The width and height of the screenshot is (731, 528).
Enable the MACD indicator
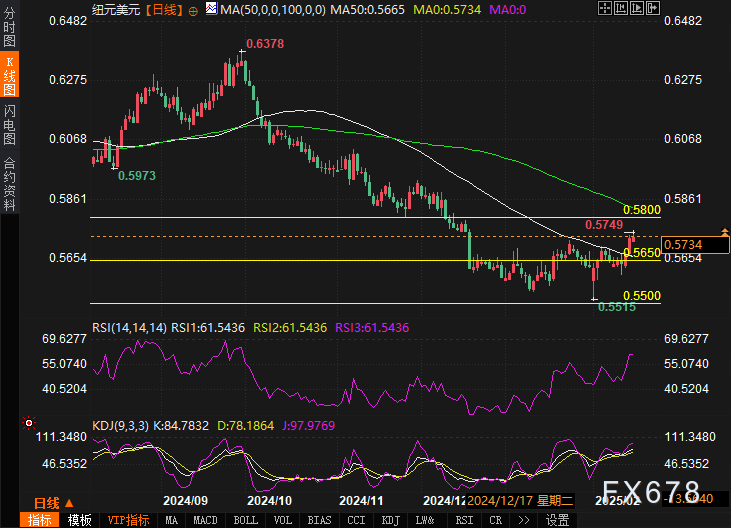click(x=205, y=520)
